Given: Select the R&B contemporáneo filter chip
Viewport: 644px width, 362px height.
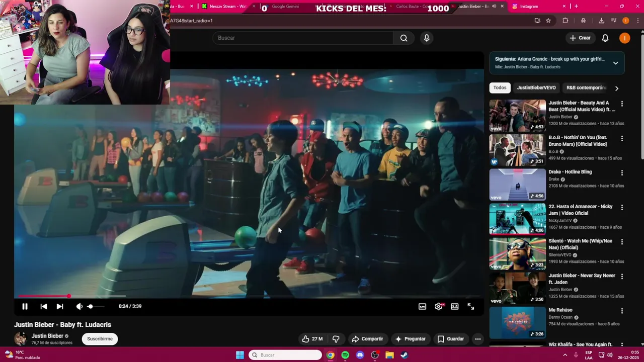Looking at the screenshot, I should tap(586, 87).
